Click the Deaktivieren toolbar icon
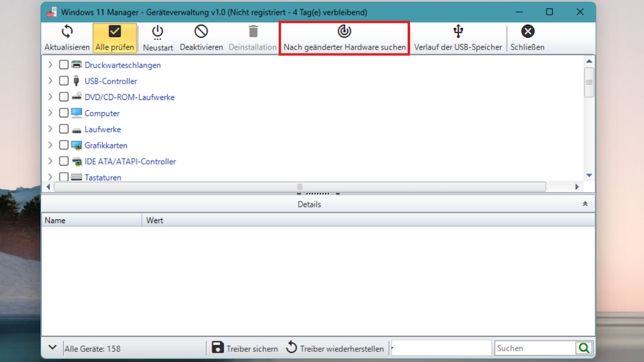Screen dimensions: 644x362 (x=201, y=32)
